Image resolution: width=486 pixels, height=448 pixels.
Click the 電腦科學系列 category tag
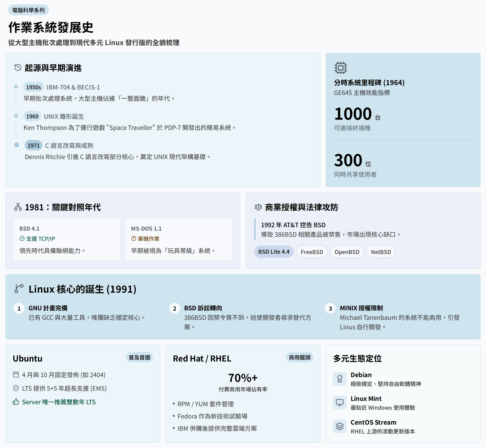pyautogui.click(x=28, y=10)
